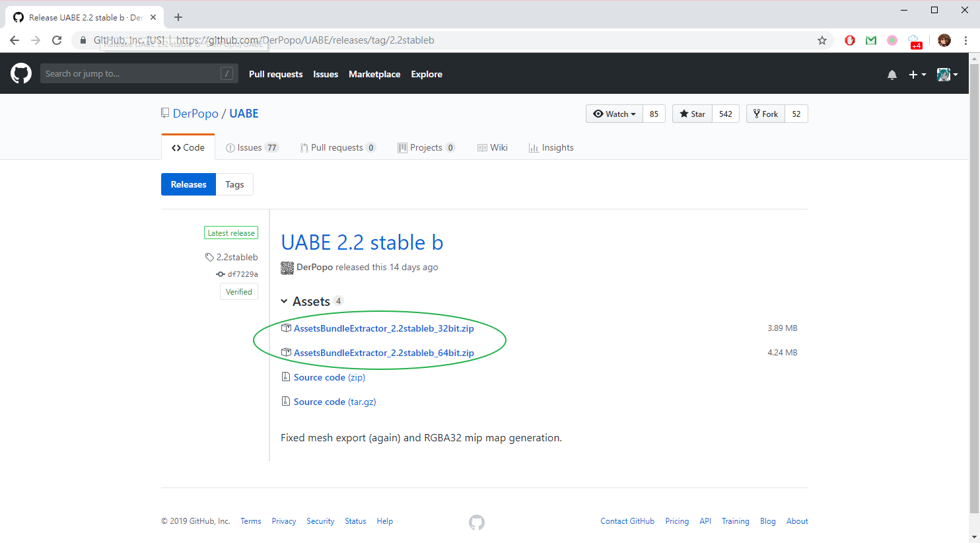This screenshot has height=543, width=980.
Task: Click Issues in top navigation
Action: [x=326, y=74]
